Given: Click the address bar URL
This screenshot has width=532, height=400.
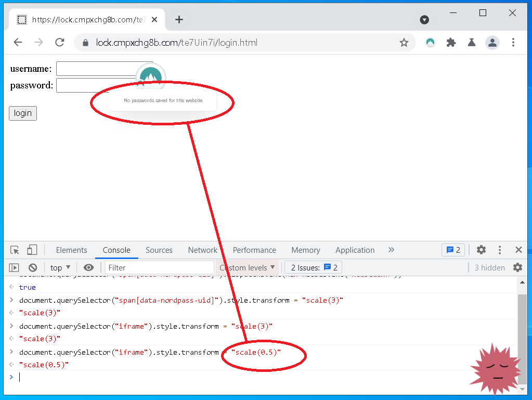Looking at the screenshot, I should [x=176, y=43].
